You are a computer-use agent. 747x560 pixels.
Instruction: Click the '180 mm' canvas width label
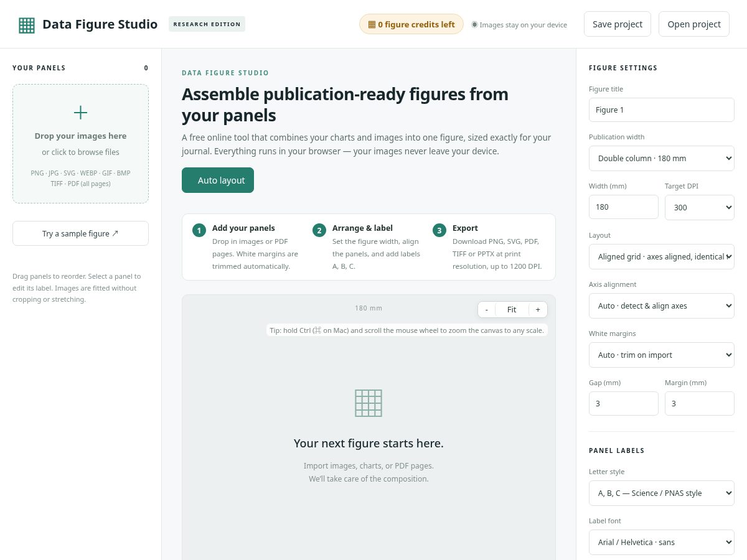(x=369, y=308)
